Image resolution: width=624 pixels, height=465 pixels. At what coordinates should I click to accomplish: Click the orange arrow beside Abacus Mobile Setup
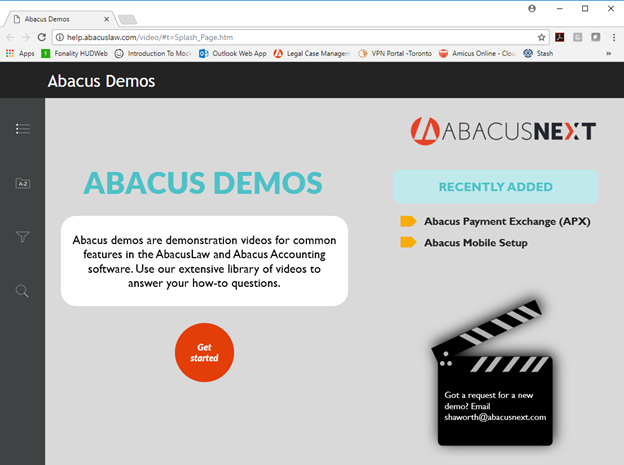(x=408, y=242)
